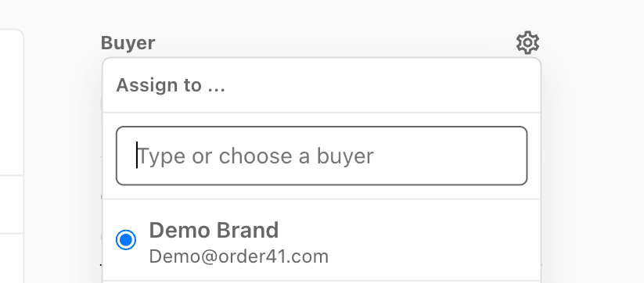Select the buyer with email Demo@order41.com
This screenshot has height=283, width=644.
(322, 240)
